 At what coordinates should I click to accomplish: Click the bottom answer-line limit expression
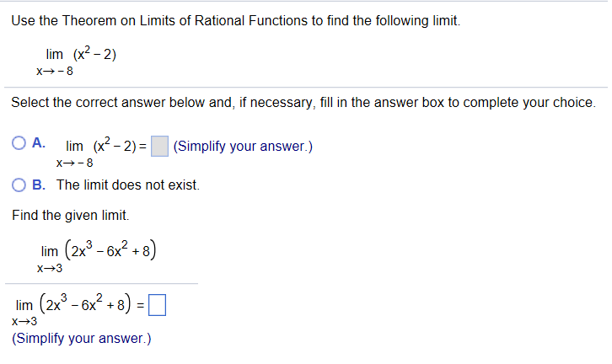[x=78, y=310]
